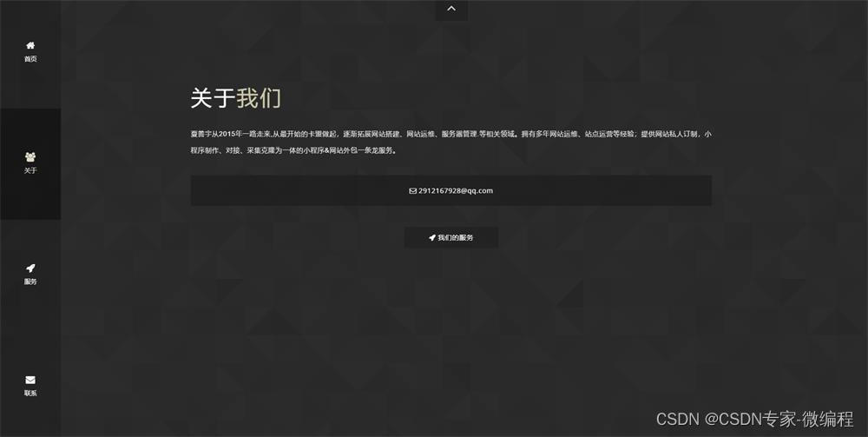The width and height of the screenshot is (868, 437).
Task: Click the text line starting 程序制作、对接
Action: click(293, 150)
